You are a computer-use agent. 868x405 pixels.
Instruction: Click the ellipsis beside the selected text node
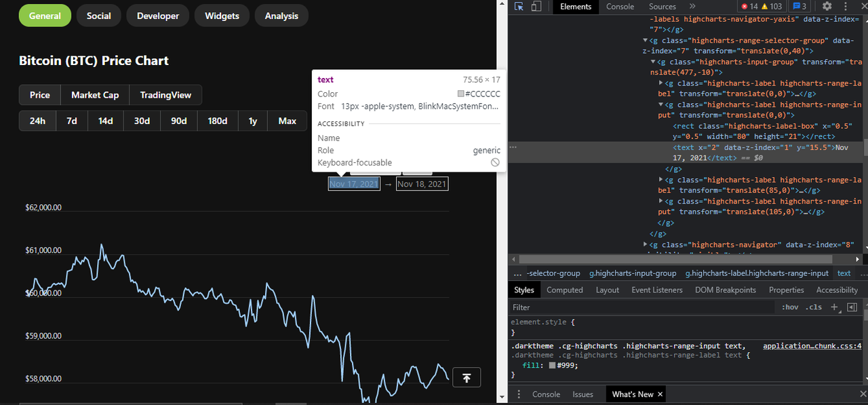point(513,147)
